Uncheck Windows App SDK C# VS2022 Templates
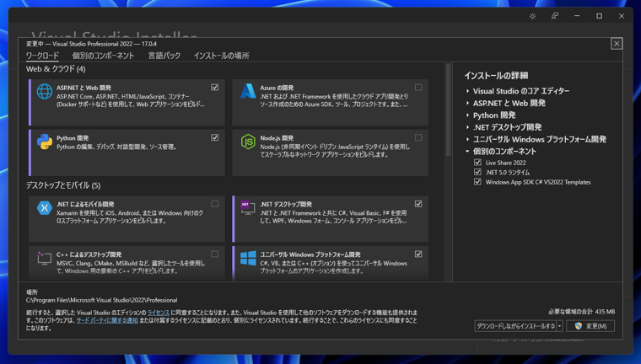The width and height of the screenshot is (641, 364). [x=477, y=182]
